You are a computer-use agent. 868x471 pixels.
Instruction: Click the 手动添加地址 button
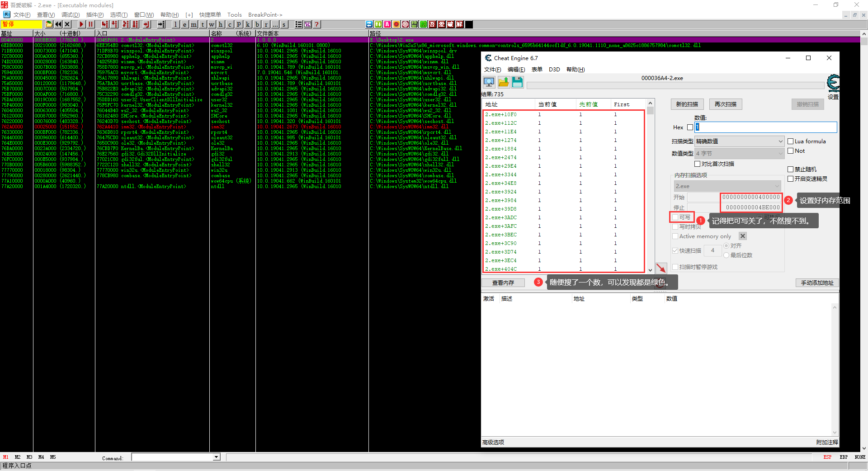pyautogui.click(x=817, y=283)
